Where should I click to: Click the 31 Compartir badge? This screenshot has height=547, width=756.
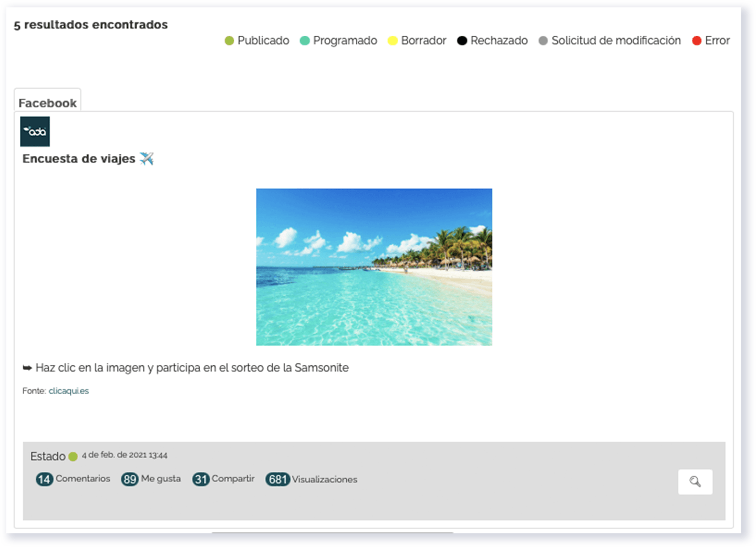201,479
